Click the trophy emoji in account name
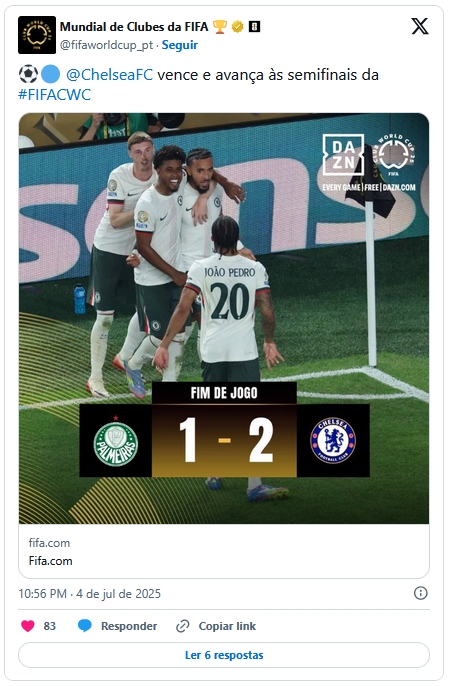This screenshot has height=686, width=450. (220, 27)
